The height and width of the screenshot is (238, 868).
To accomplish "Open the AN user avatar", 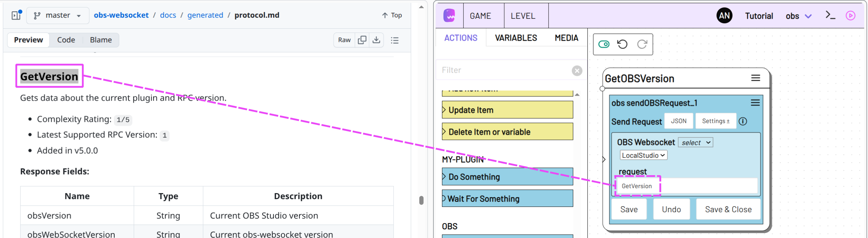I will tap(724, 16).
